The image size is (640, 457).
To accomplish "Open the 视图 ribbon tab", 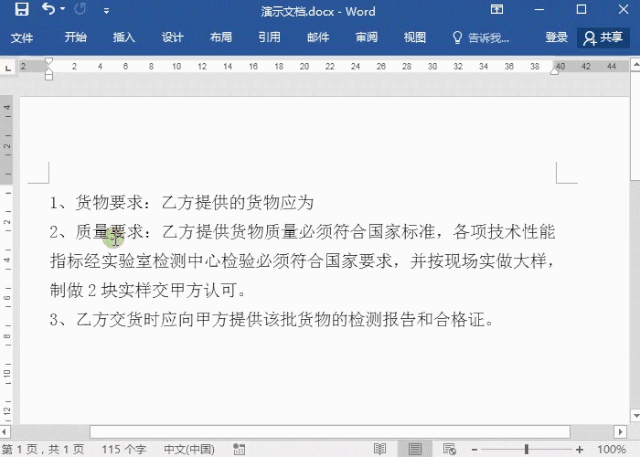I will 415,38.
